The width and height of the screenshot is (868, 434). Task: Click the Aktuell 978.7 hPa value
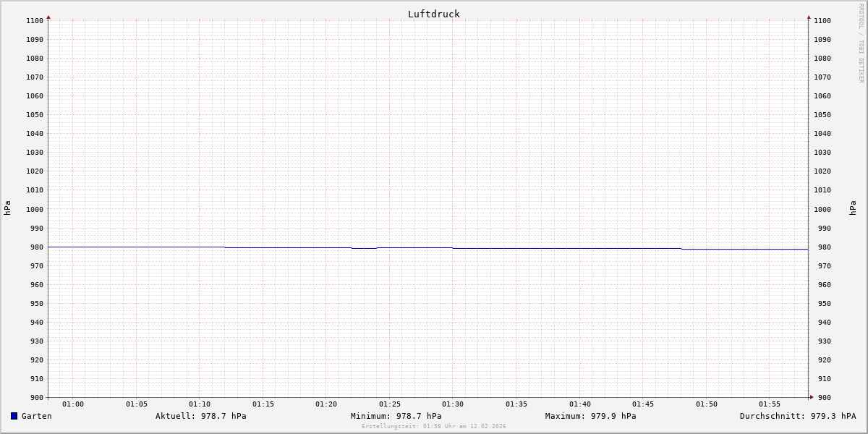pyautogui.click(x=200, y=416)
